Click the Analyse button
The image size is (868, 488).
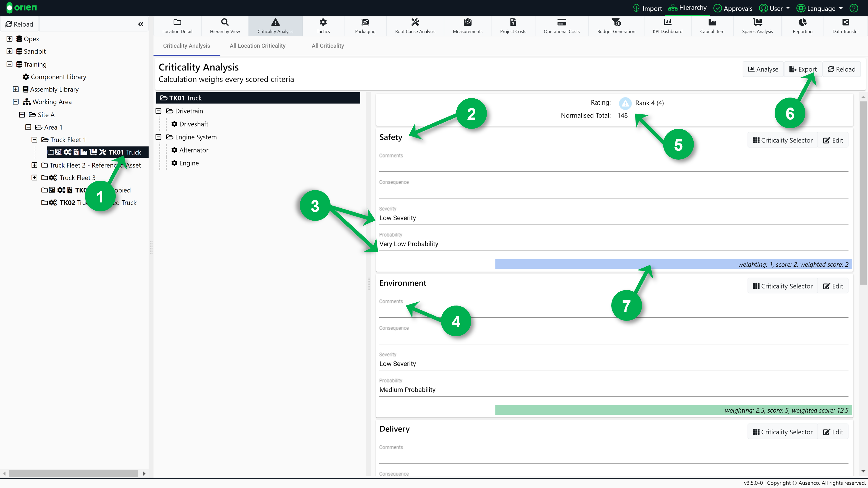coord(763,69)
